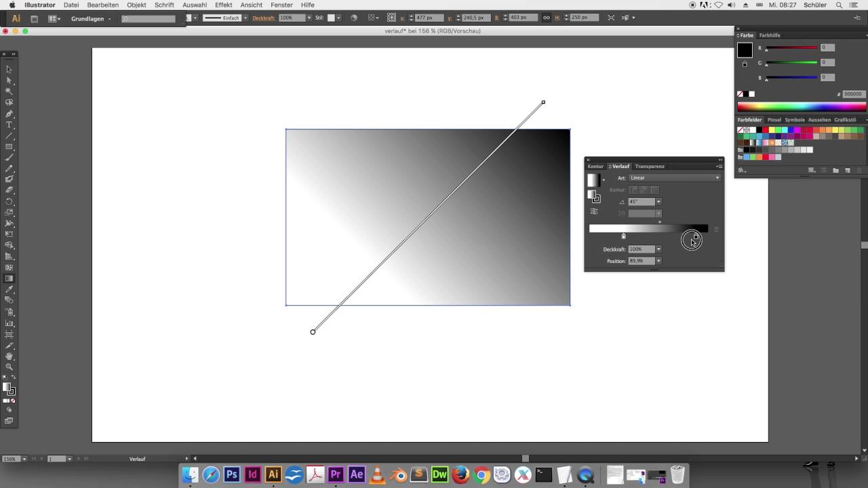Open the recolor artwork wheel icon
868x488 pixels.
(x=353, y=18)
